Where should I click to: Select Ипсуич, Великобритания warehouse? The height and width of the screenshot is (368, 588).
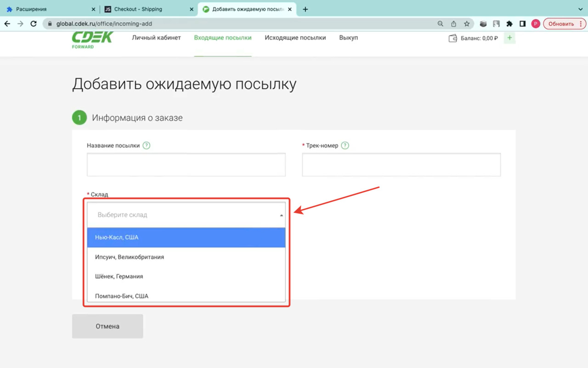coord(186,257)
